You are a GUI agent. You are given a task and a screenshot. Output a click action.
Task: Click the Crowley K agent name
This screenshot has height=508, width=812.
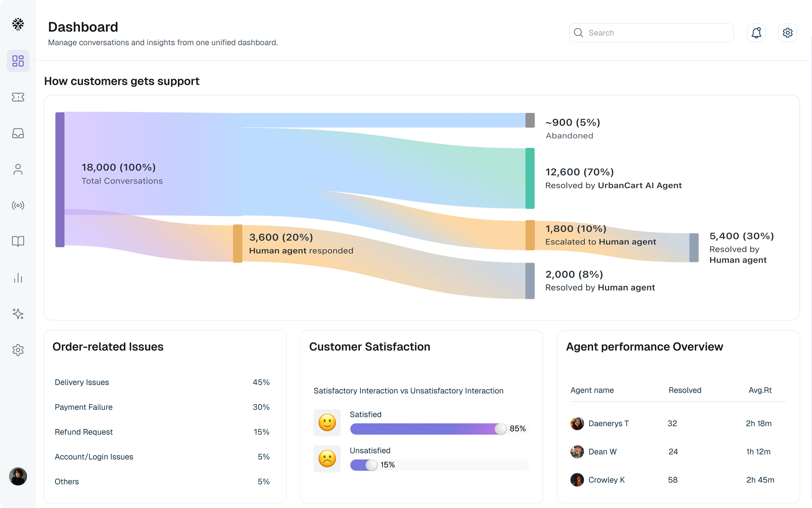(x=607, y=480)
